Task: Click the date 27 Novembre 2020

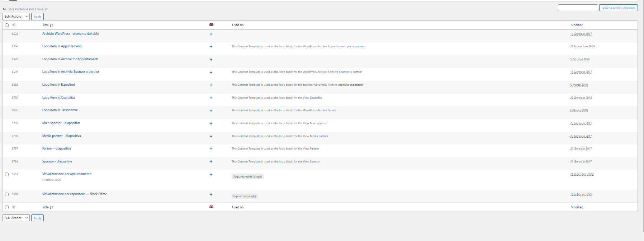Action: click(x=582, y=47)
